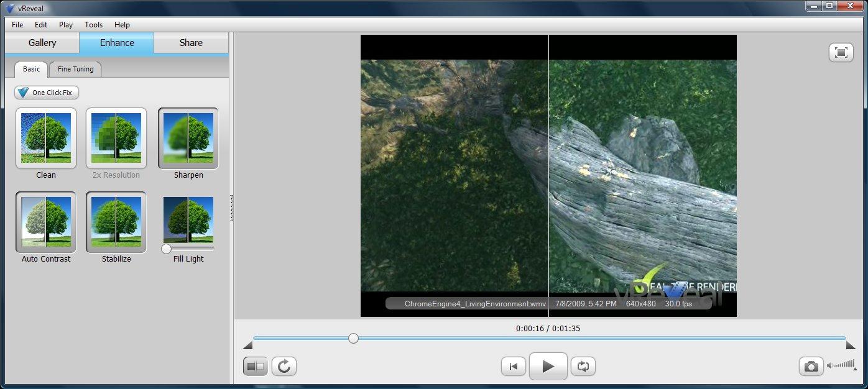Click the trim start marker
This screenshot has height=389, width=868.
click(x=248, y=345)
